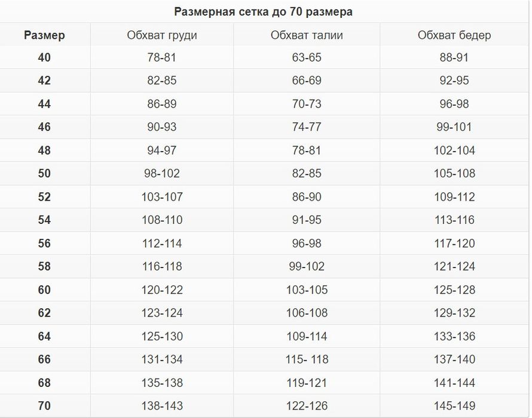The height and width of the screenshot is (418, 532).
Task: Click chest value 78-81
Action: [x=162, y=58]
